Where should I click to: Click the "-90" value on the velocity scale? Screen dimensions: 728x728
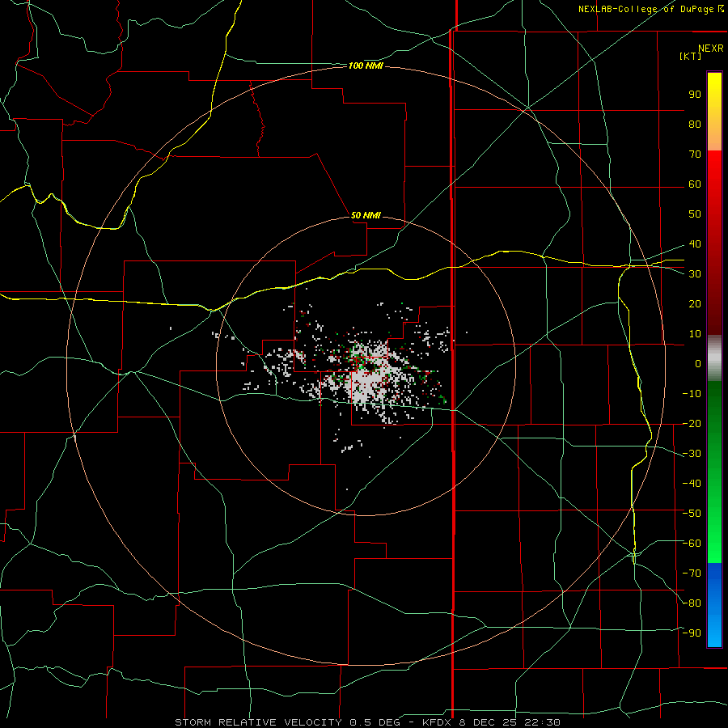point(692,633)
